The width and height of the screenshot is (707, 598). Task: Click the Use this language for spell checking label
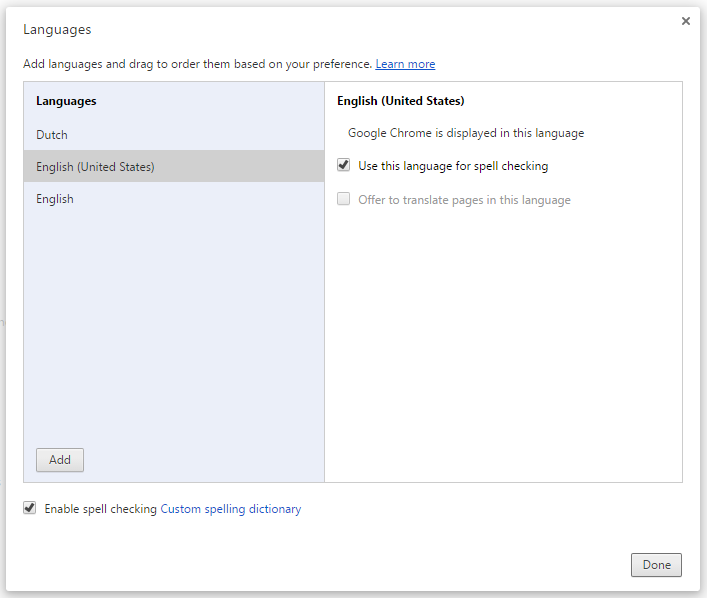coord(453,166)
